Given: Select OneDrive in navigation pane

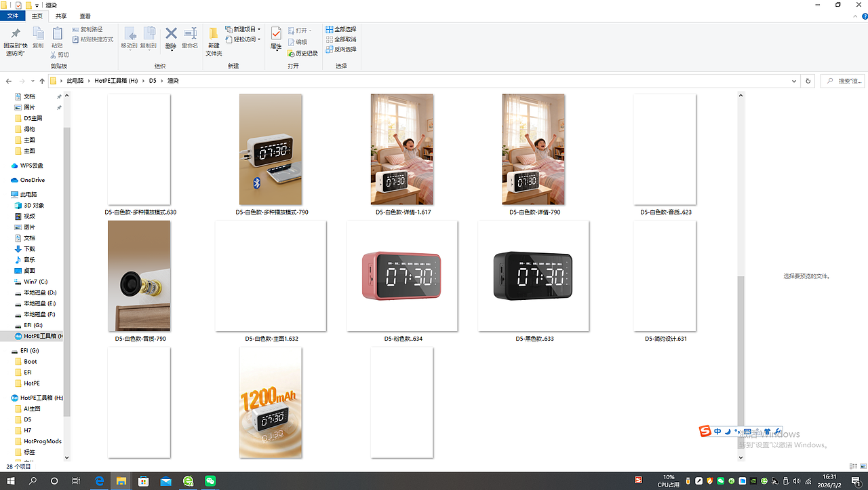Looking at the screenshot, I should (32, 180).
